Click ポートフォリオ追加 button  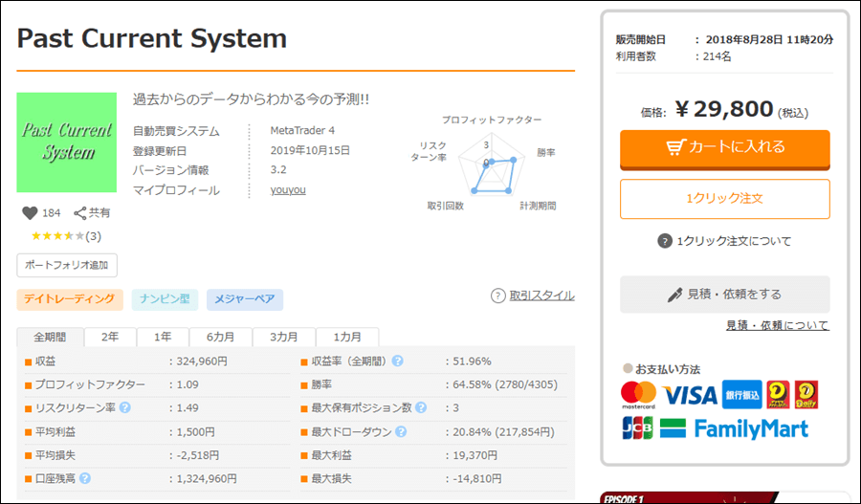click(67, 265)
